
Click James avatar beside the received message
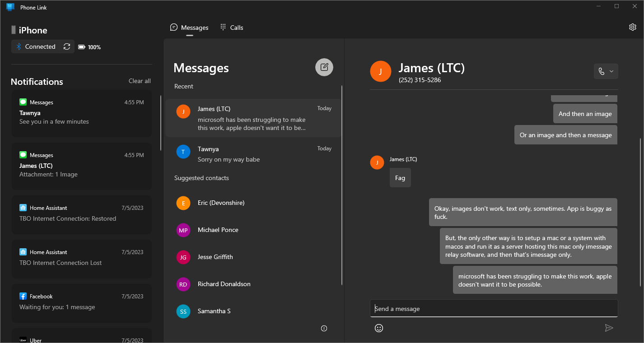pyautogui.click(x=377, y=162)
